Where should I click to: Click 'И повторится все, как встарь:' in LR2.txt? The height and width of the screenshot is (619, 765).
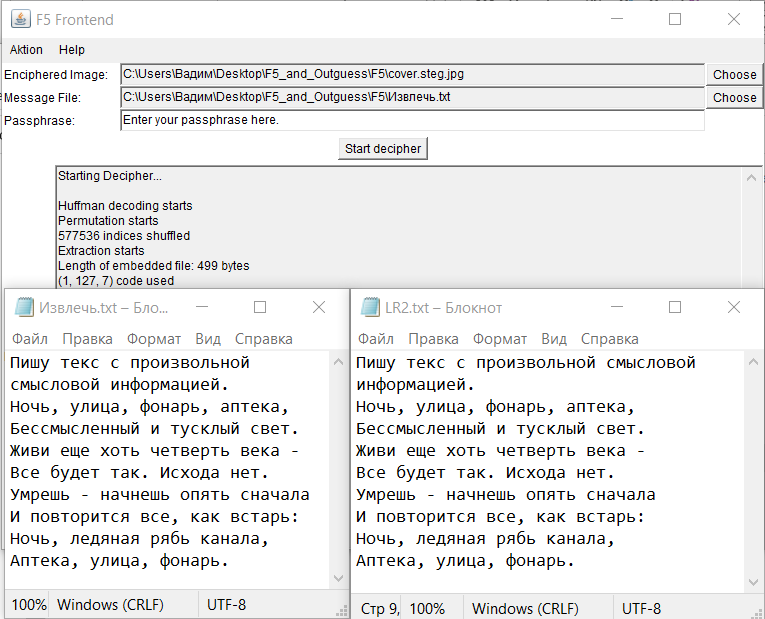tap(500, 517)
